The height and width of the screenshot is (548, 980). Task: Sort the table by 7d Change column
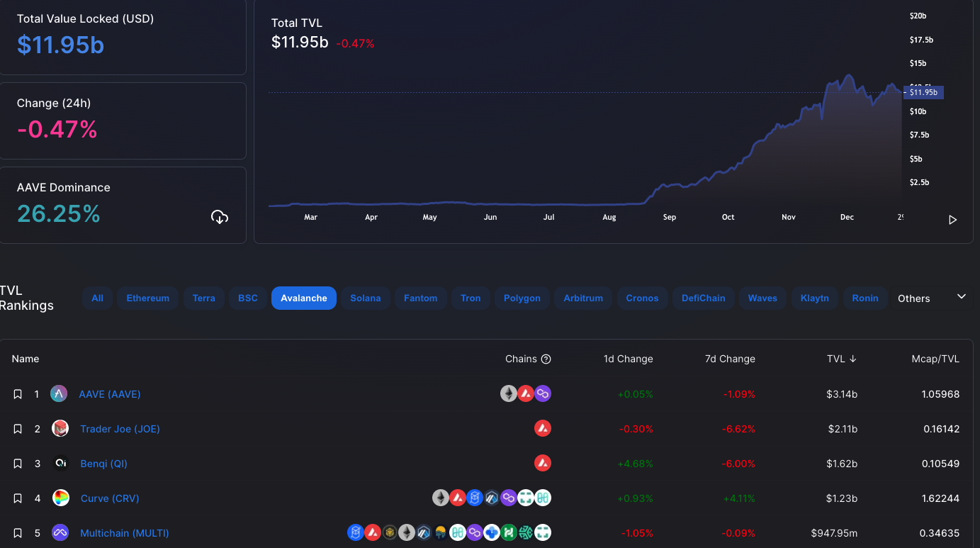pyautogui.click(x=730, y=359)
